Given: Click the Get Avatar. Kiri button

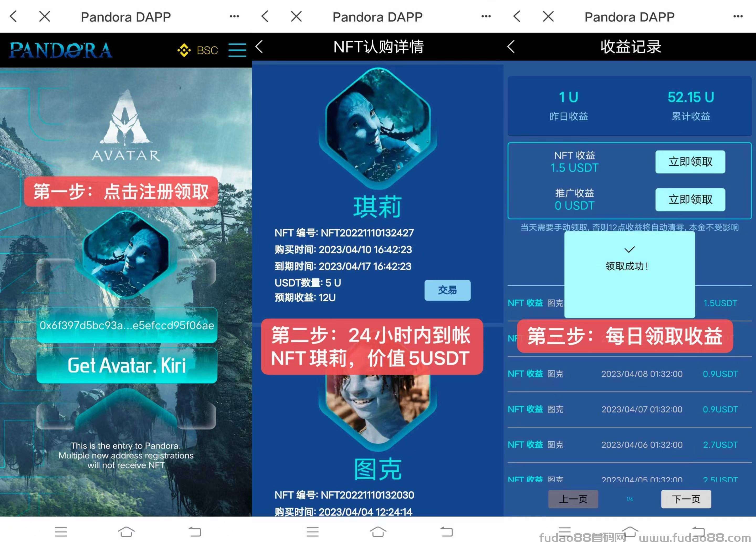Looking at the screenshot, I should [127, 365].
